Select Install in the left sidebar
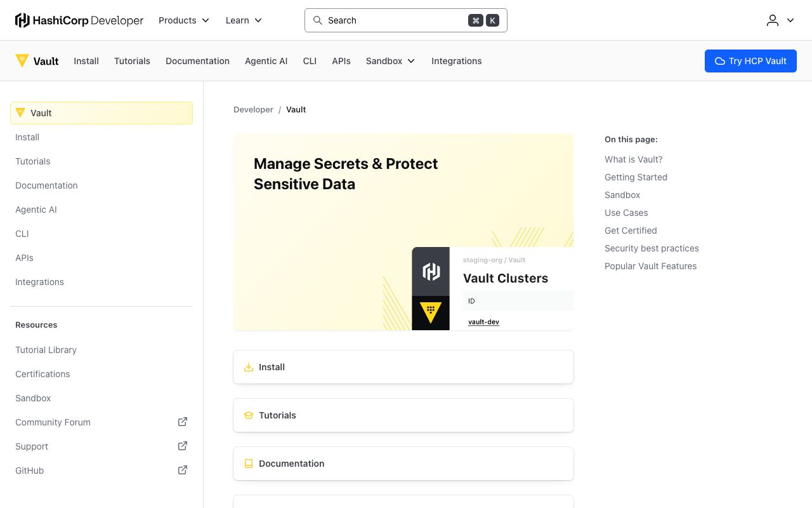The image size is (812, 508). click(101, 137)
